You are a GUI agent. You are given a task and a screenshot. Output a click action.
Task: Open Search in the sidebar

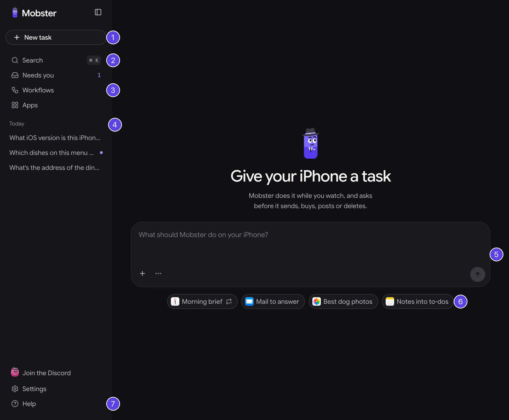click(56, 60)
